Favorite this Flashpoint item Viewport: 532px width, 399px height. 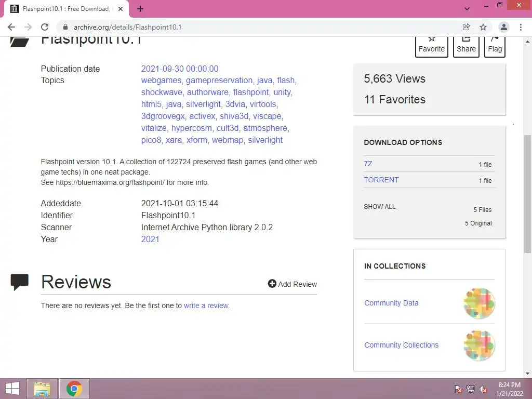click(432, 46)
